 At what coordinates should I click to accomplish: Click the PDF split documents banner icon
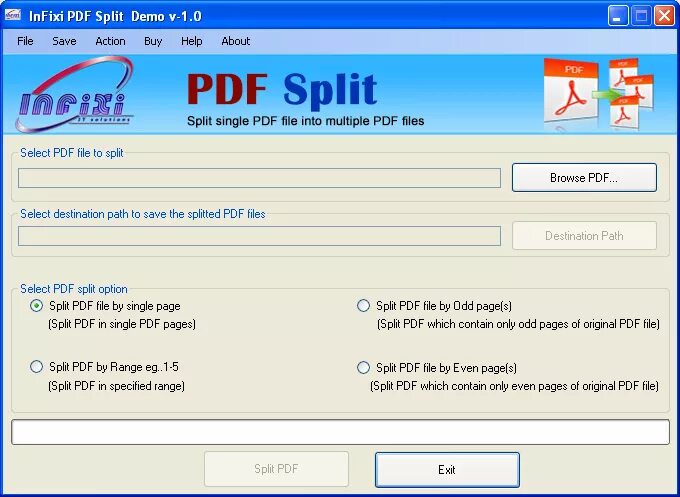pyautogui.click(x=599, y=94)
